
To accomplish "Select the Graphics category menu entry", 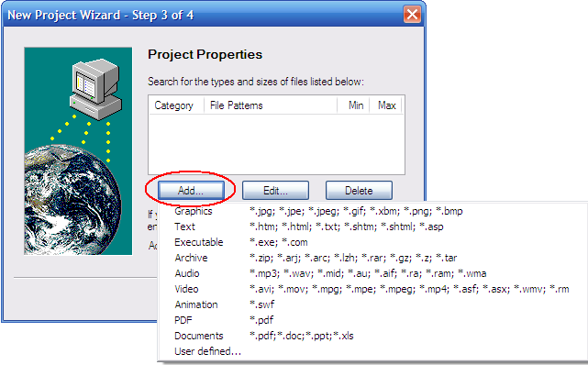I will [x=372, y=211].
